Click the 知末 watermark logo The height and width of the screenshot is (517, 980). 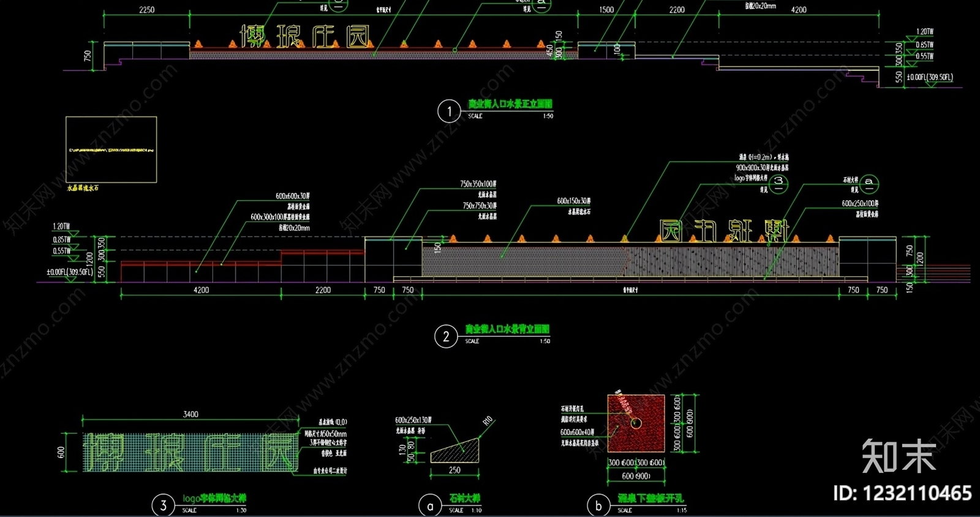coord(899,456)
